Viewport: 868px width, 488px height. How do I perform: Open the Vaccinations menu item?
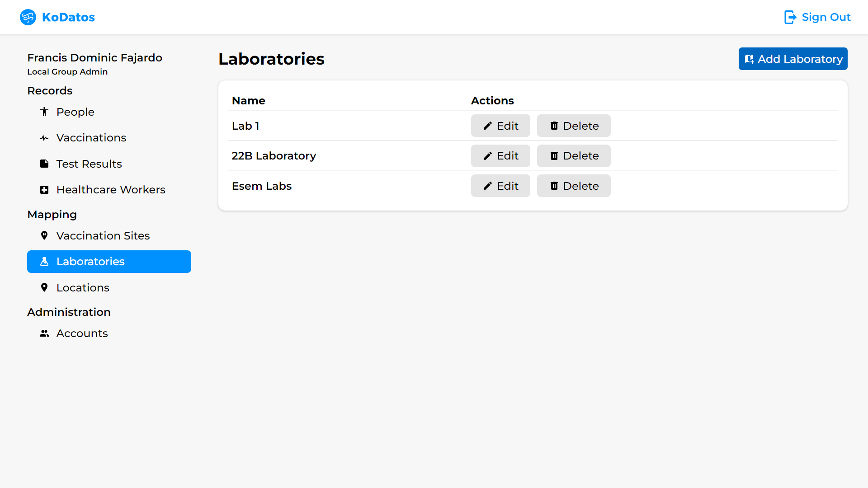click(x=91, y=138)
